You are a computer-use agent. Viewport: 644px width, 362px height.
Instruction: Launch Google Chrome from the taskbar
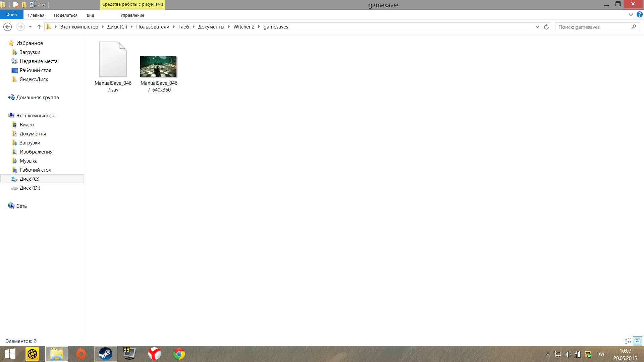click(x=179, y=354)
